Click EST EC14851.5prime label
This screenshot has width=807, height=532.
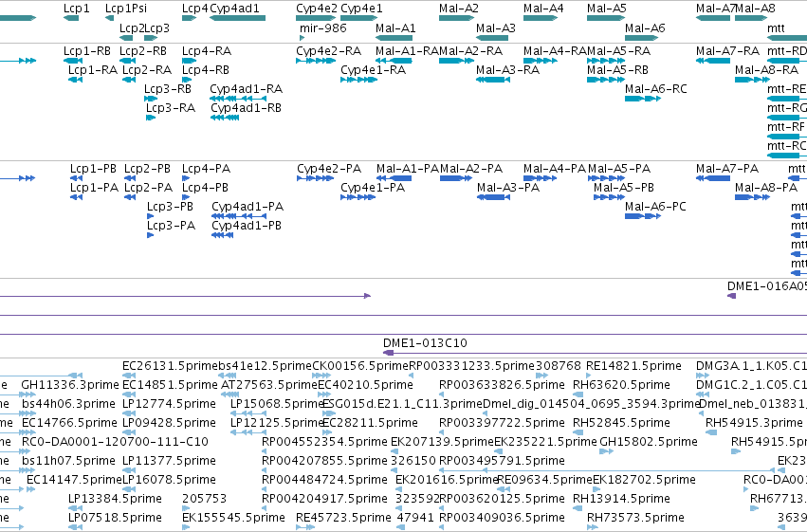(170, 385)
